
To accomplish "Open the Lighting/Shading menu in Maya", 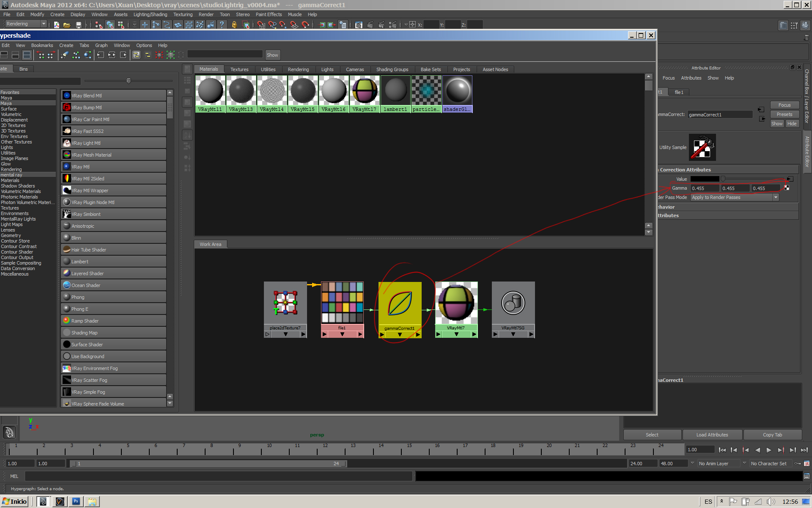I will (150, 14).
